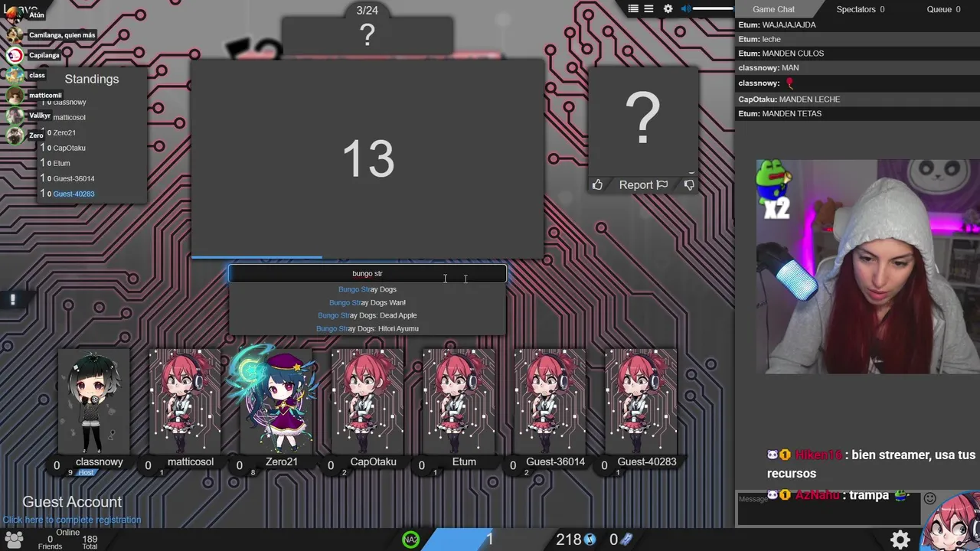Click Etum in Standings list

point(61,163)
